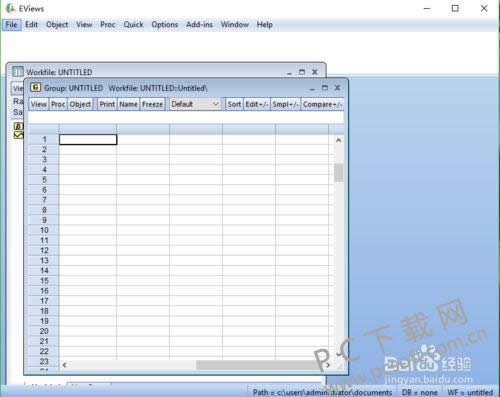The image size is (500, 397).
Task: Click the Sort button
Action: 234,104
